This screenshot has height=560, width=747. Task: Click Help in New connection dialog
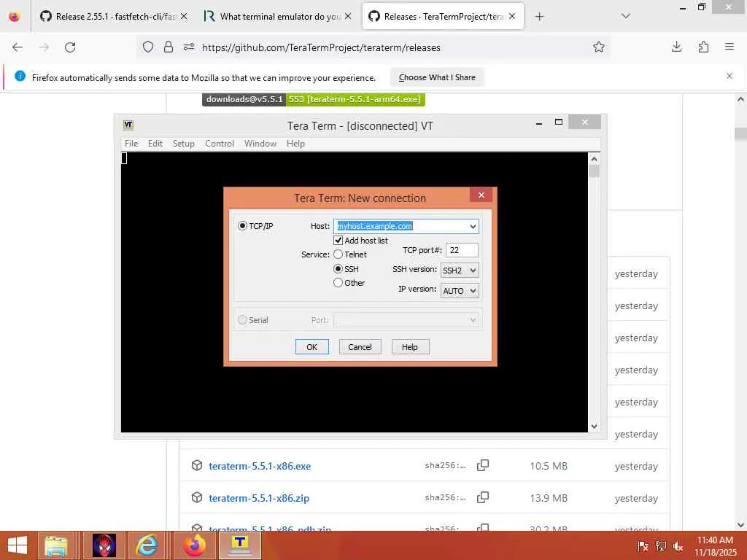(410, 346)
